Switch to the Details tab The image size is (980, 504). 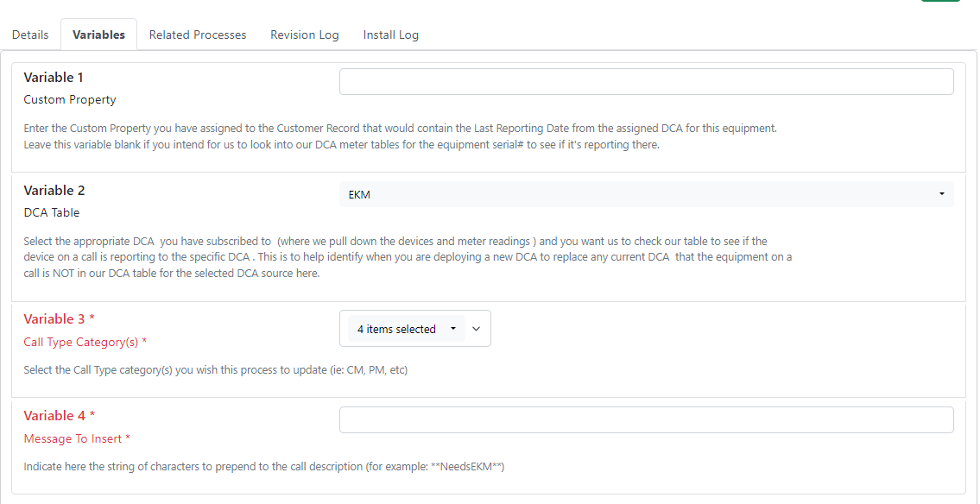[30, 35]
